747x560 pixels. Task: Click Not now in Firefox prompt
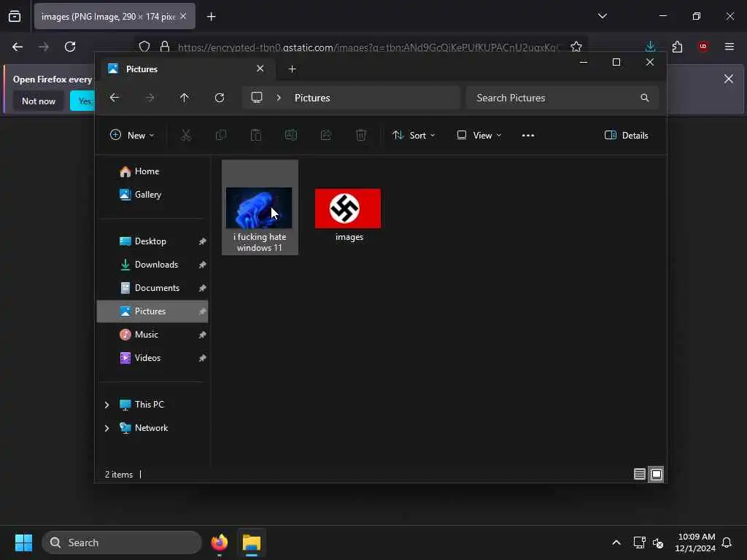tap(39, 101)
